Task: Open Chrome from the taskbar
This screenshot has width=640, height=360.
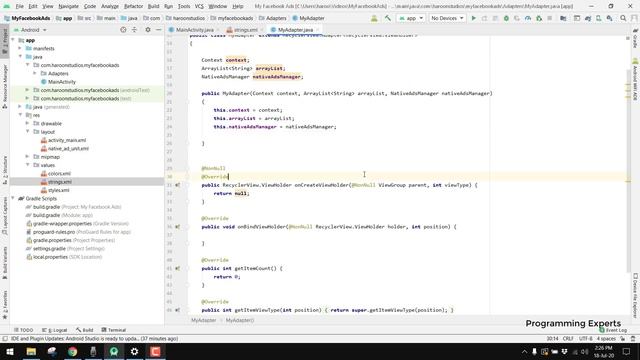Action: (x=73, y=351)
